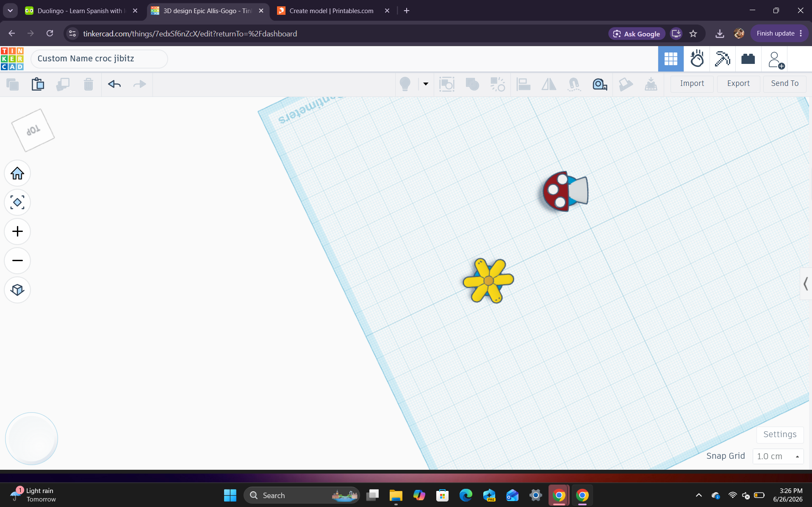Viewport: 812px width, 507px height.
Task: Open File Explorer from taskbar
Action: 396,495
